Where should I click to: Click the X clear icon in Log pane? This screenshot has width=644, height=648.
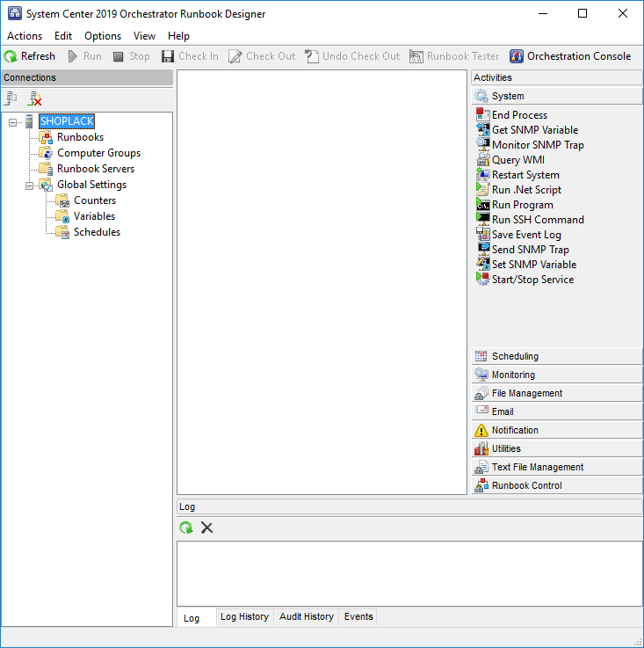pos(206,528)
